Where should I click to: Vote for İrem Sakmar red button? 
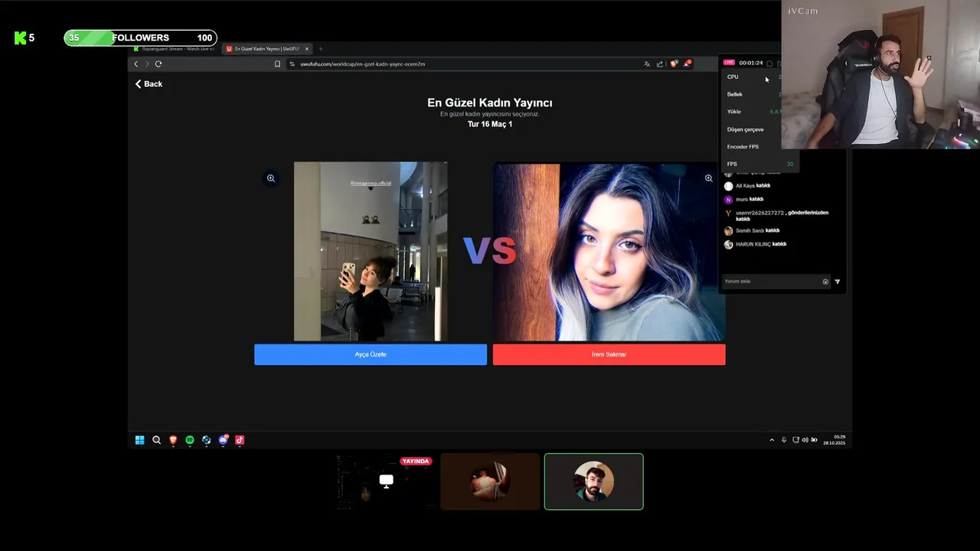(x=609, y=354)
